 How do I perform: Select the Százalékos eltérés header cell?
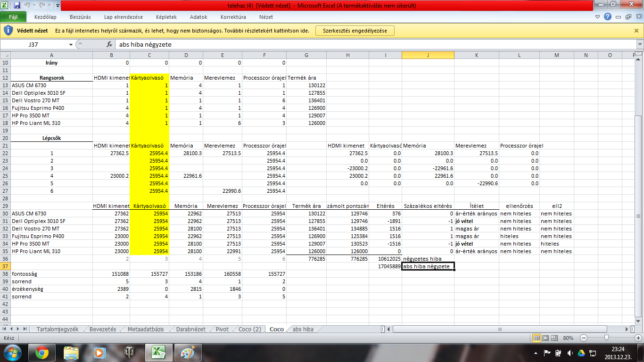428,206
